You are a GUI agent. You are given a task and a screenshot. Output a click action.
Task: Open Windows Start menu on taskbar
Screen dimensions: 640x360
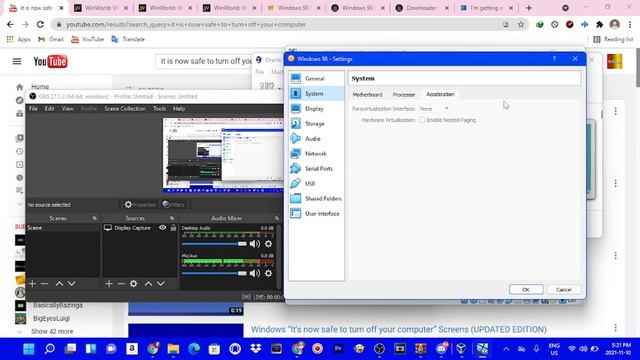click(x=29, y=349)
